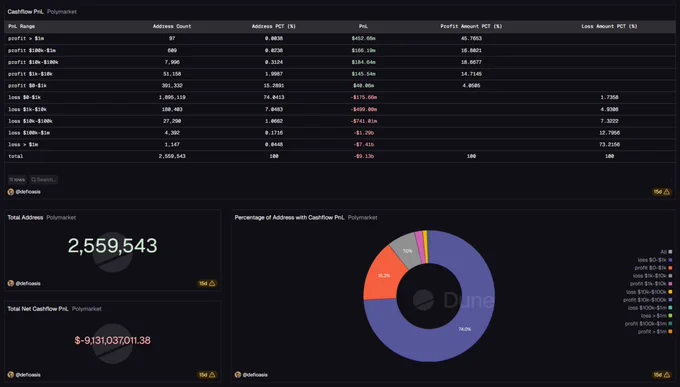Click the 2,559,543 total address counter

112,246
